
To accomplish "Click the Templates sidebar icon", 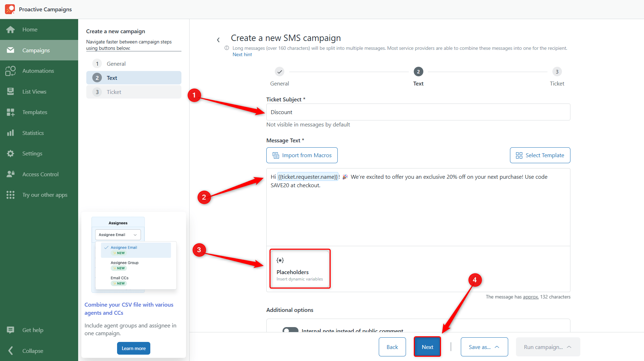I will pyautogui.click(x=11, y=112).
